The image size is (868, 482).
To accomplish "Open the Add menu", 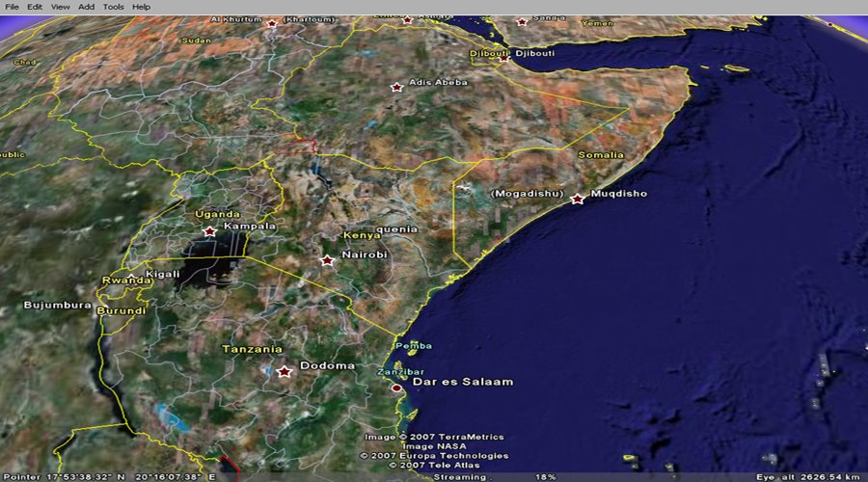I will [x=86, y=7].
